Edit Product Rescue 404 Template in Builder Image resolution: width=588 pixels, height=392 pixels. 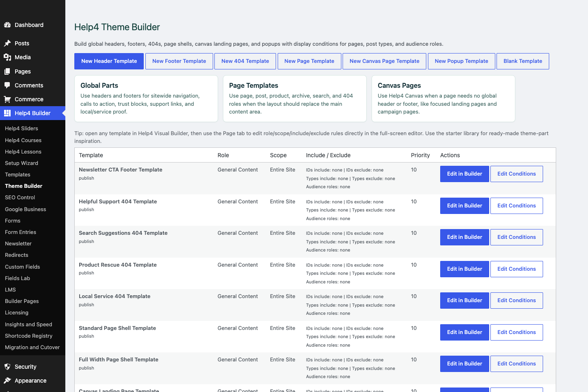point(465,269)
